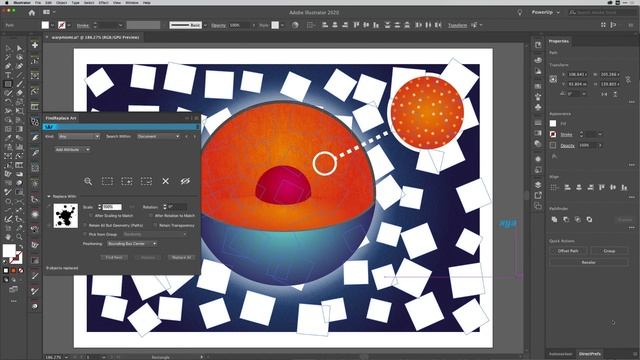Click the Offset Path quick action

568,251
